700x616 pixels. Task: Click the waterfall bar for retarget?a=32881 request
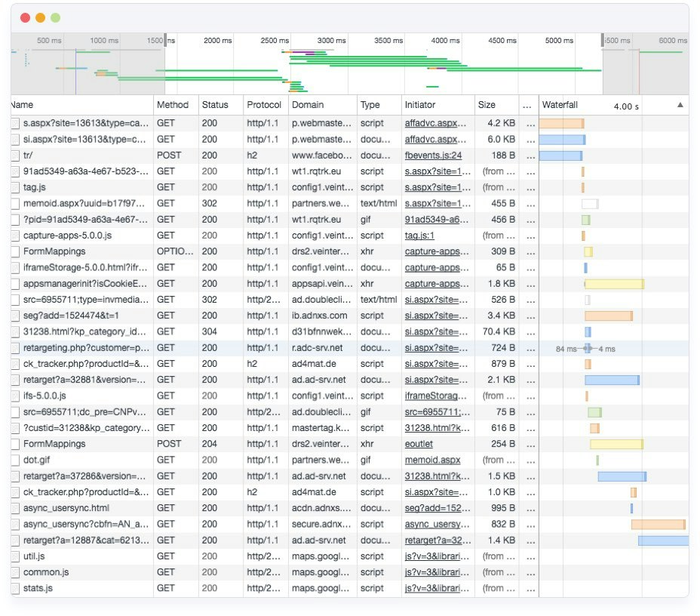pos(612,380)
